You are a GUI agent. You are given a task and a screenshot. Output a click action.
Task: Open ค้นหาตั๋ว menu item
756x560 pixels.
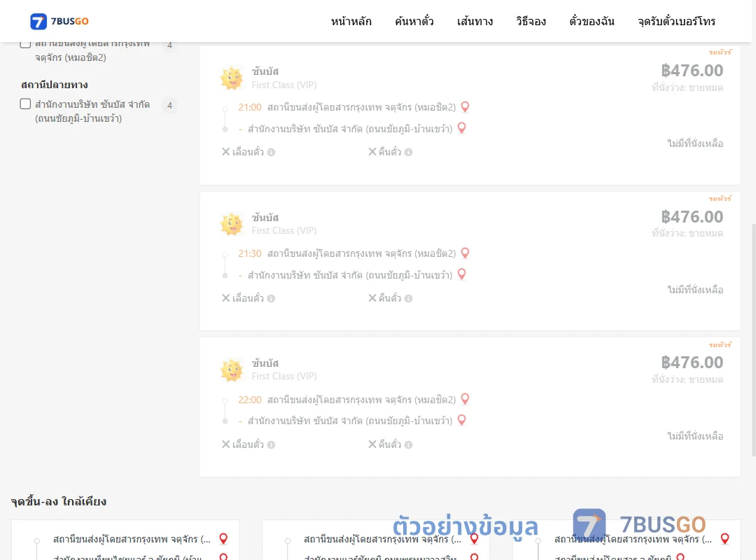tap(414, 21)
